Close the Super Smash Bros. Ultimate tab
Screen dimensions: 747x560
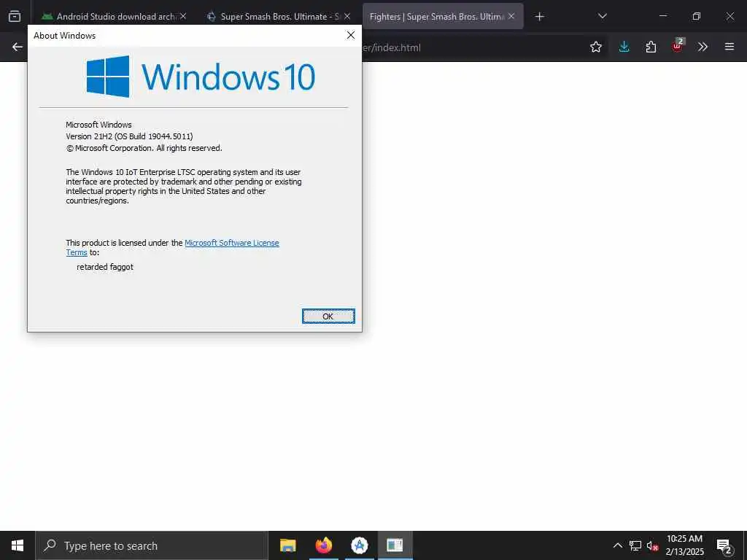tap(347, 16)
